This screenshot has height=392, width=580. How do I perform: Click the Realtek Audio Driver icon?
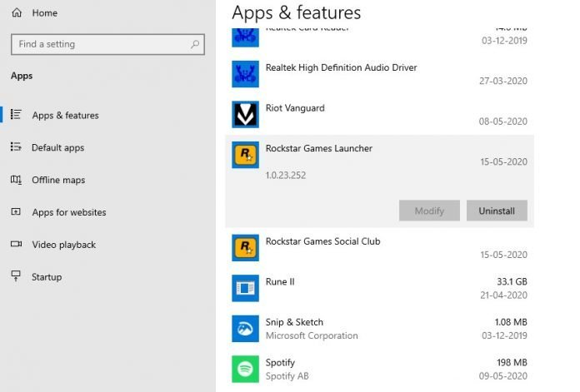[x=245, y=74]
